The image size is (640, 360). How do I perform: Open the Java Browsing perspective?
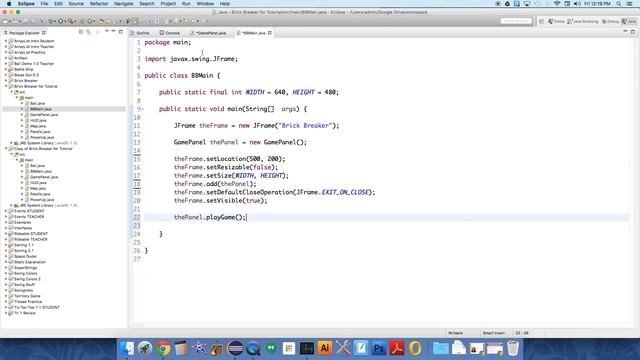click(x=583, y=21)
